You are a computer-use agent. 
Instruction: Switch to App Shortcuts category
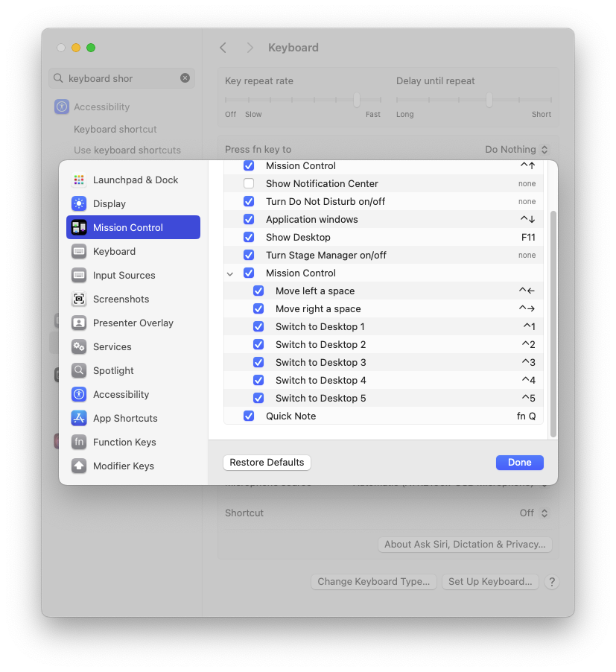133,418
